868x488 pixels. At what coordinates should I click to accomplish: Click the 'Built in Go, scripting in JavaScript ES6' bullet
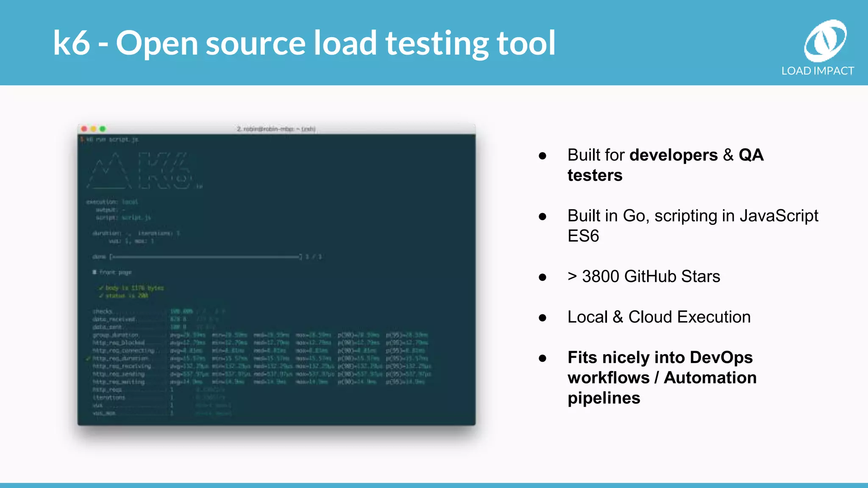pyautogui.click(x=693, y=226)
